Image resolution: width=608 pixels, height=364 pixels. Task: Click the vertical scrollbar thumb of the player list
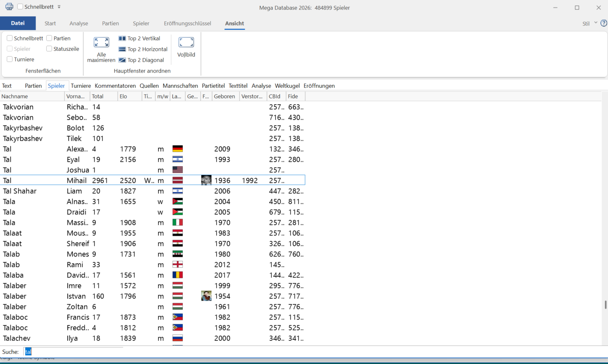605,305
